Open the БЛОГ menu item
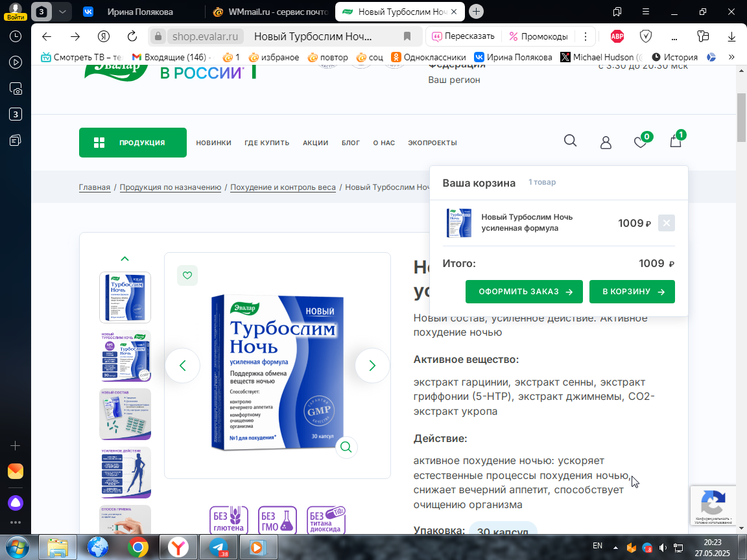 tap(351, 143)
